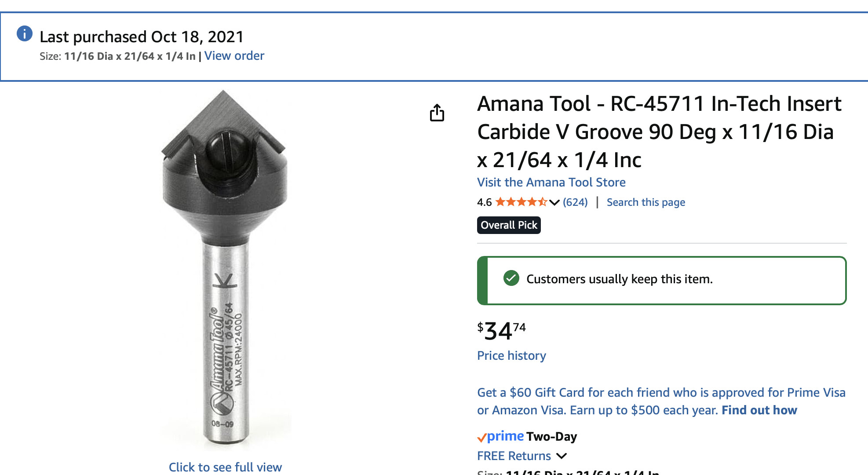Open the View order link
Image resolution: width=868 pixels, height=475 pixels.
[234, 56]
